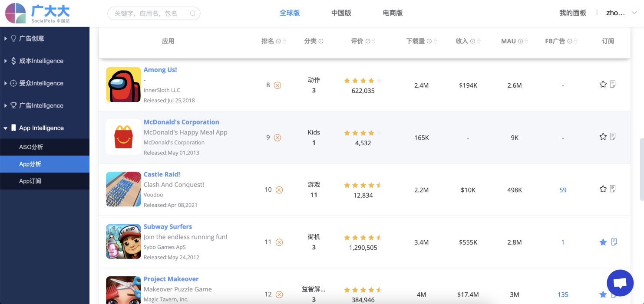The width and height of the screenshot is (644, 304).
Task: Click the info icon next to FB广告
Action: coord(570,41)
